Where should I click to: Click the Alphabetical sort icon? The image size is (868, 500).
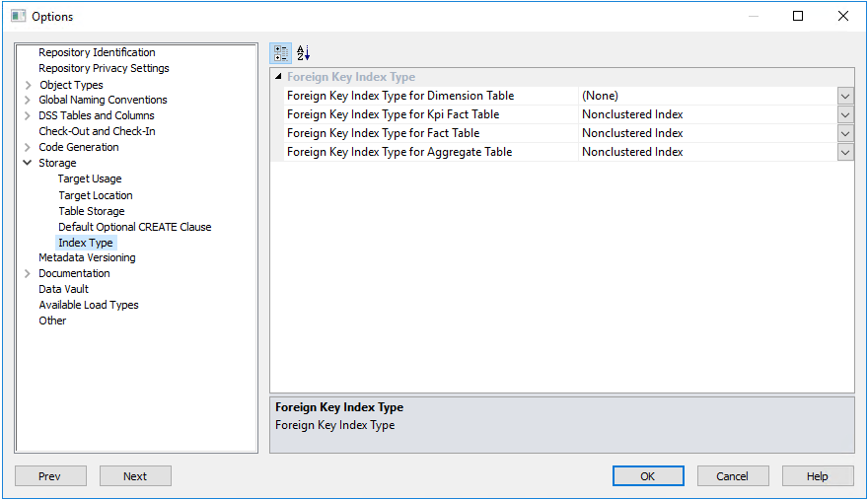coord(303,53)
